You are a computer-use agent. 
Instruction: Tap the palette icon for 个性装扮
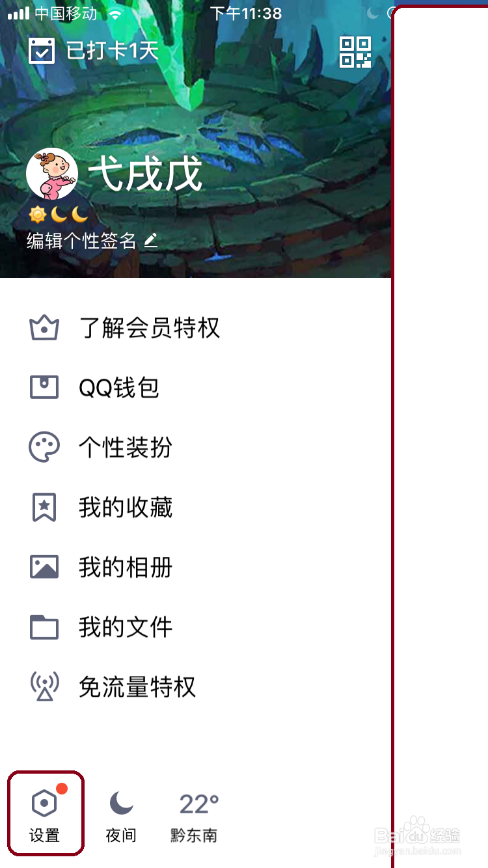(44, 448)
